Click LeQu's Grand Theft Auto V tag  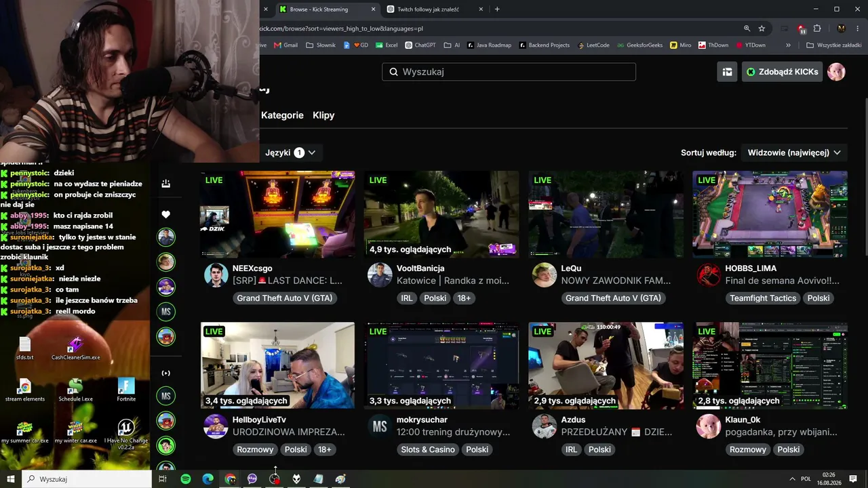[x=613, y=298]
